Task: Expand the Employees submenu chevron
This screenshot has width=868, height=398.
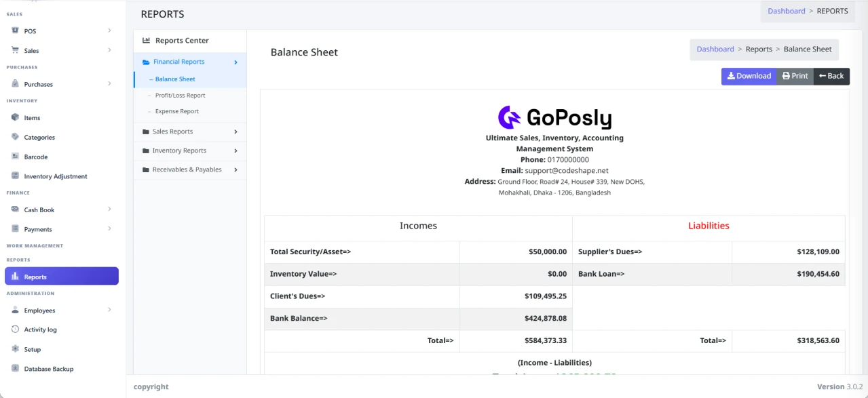Action: [x=109, y=310]
